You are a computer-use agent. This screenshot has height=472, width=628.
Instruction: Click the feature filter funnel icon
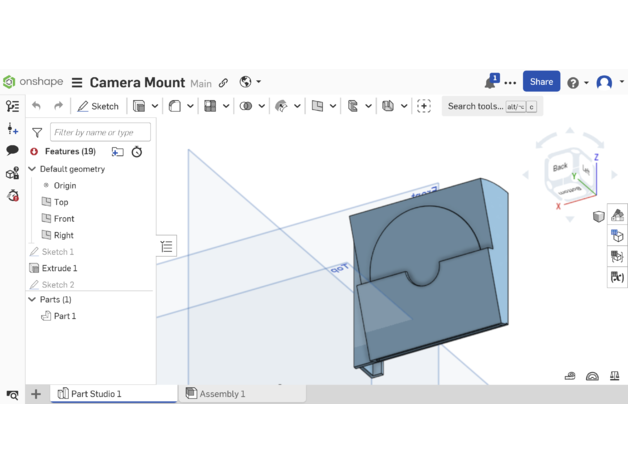point(37,132)
